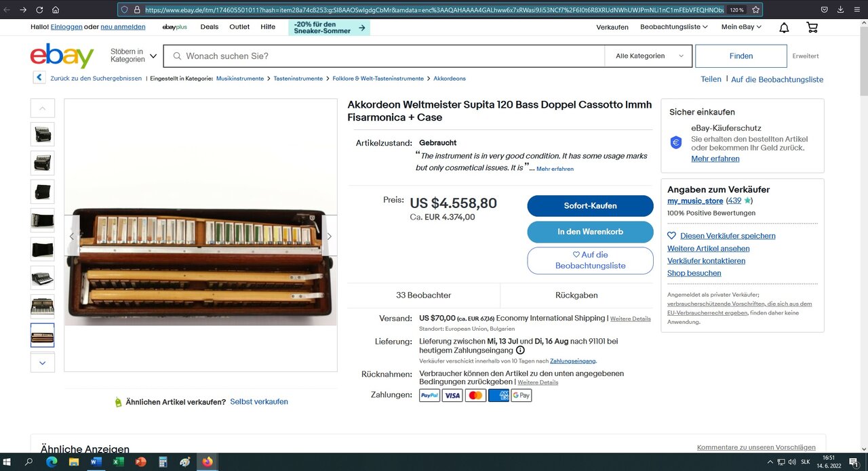This screenshot has width=868, height=471.
Task: Click the Sofort-Kaufen button
Action: [x=590, y=206]
